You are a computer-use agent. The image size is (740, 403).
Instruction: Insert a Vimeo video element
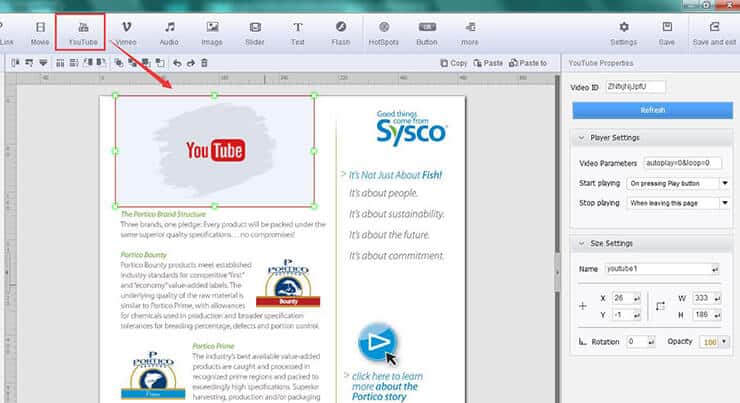(x=126, y=33)
